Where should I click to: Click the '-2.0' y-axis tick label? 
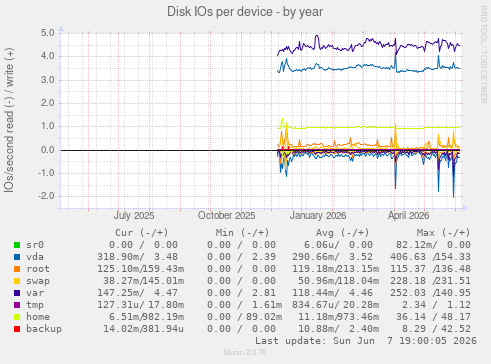click(x=46, y=196)
